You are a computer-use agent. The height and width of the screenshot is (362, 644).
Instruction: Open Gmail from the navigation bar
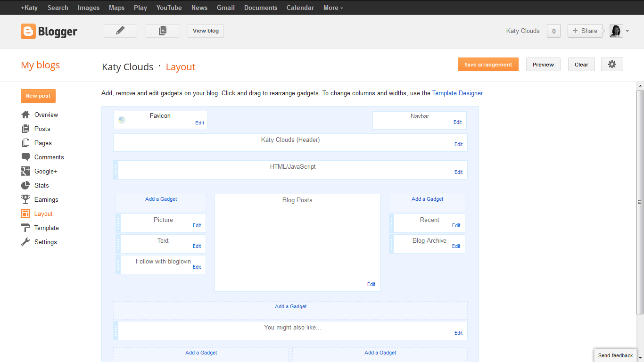[x=225, y=8]
